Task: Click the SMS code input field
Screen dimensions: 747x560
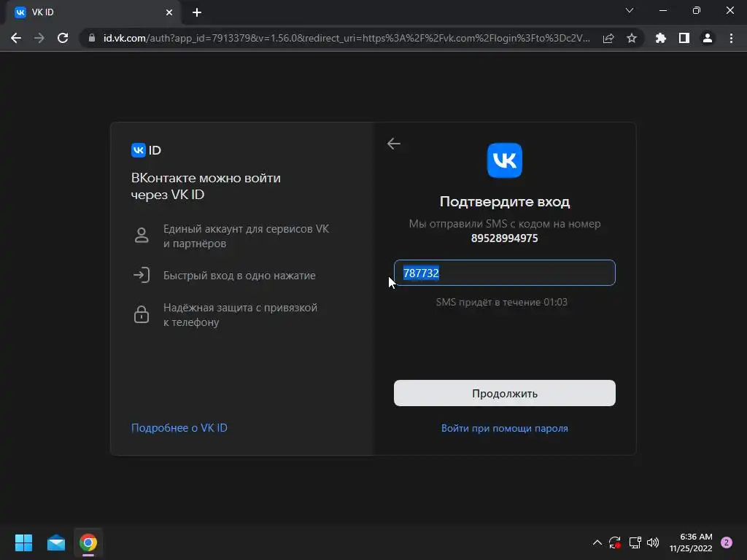Action: click(x=505, y=273)
